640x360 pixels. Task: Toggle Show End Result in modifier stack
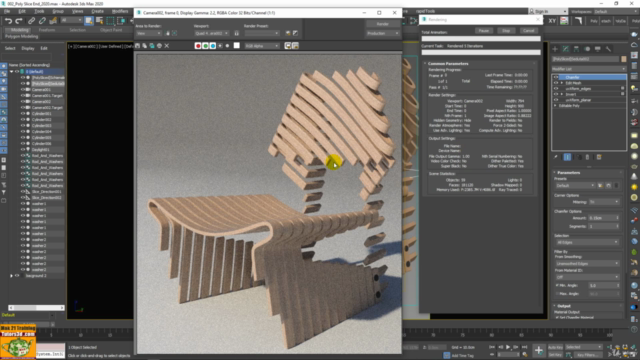pos(567,157)
